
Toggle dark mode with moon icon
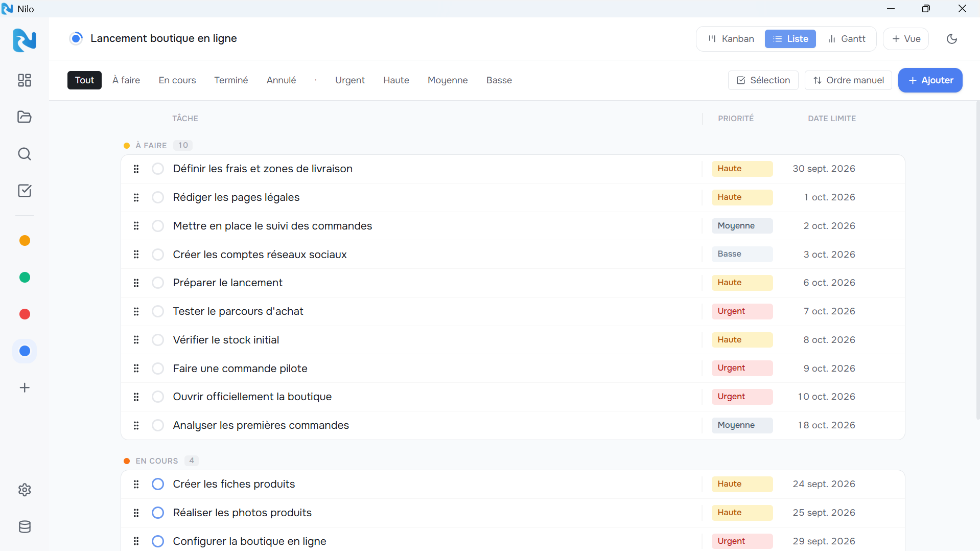tap(952, 39)
